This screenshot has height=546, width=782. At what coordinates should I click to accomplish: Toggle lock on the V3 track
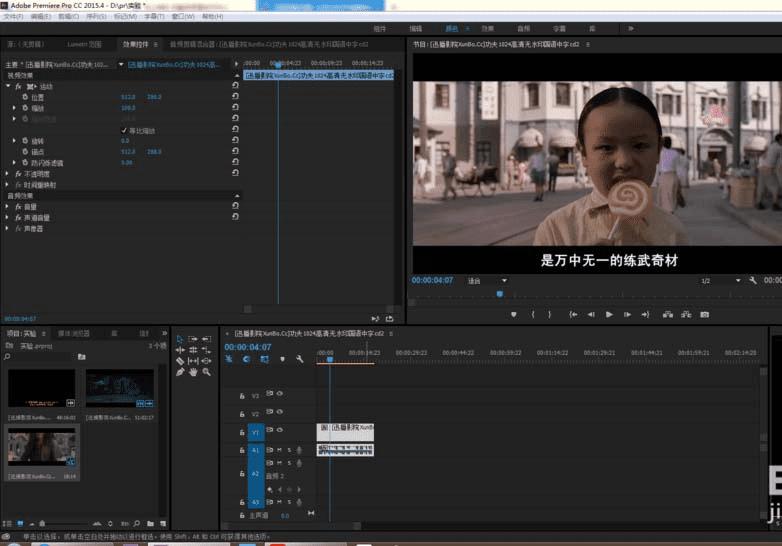pyautogui.click(x=241, y=395)
